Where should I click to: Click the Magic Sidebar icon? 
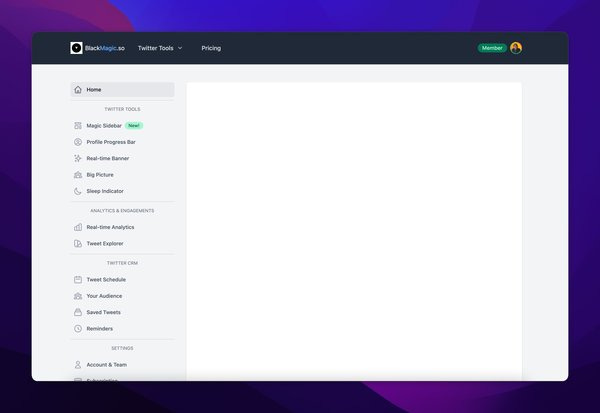[78, 126]
